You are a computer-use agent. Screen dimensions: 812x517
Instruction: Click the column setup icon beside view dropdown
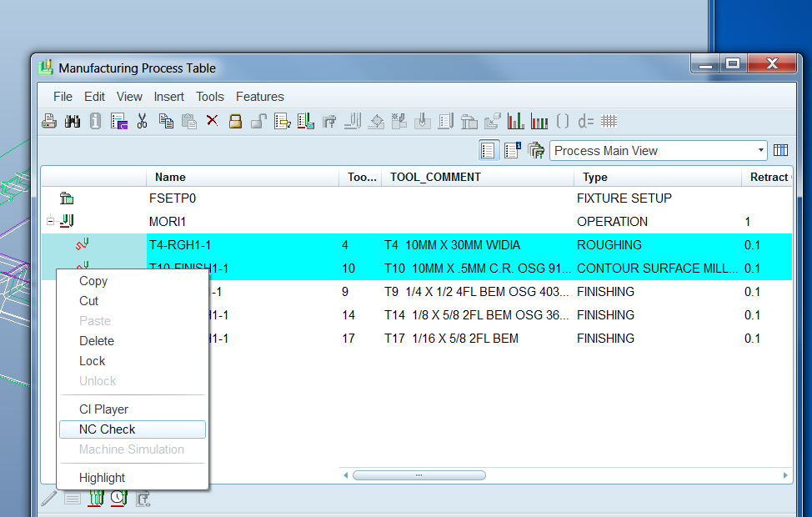point(780,150)
